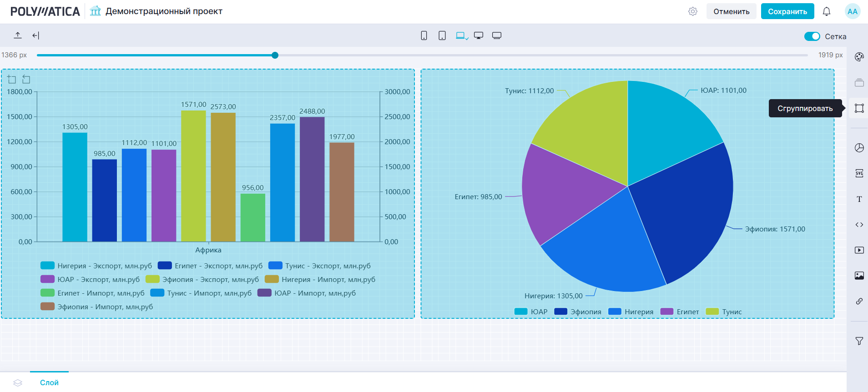Screen dimensions: 868x392
Task: Add a video widget
Action: tap(859, 250)
